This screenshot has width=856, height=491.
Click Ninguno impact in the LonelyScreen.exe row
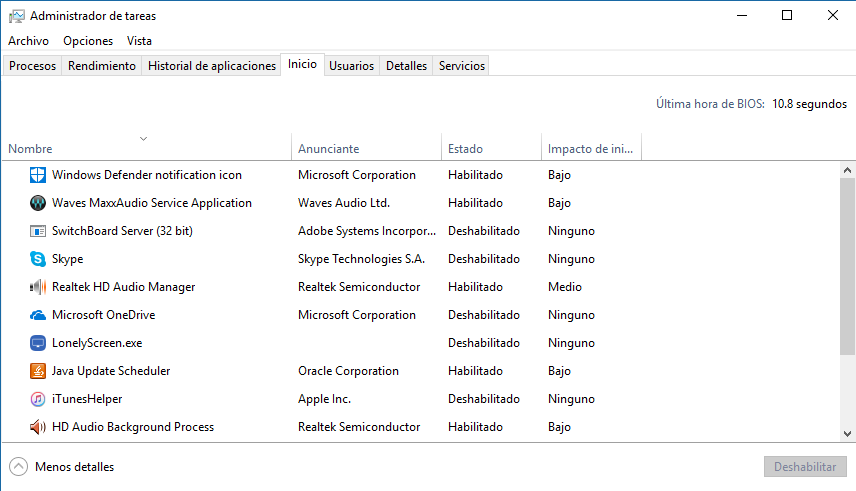point(571,343)
